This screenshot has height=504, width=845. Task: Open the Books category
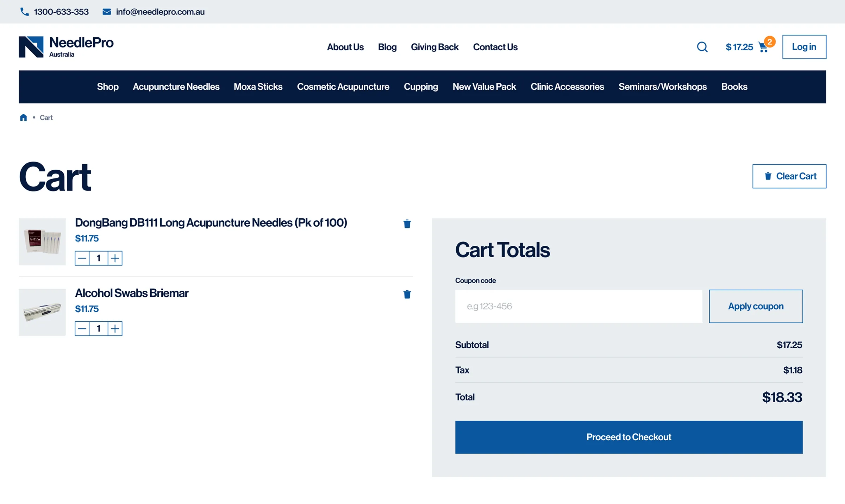pos(734,87)
